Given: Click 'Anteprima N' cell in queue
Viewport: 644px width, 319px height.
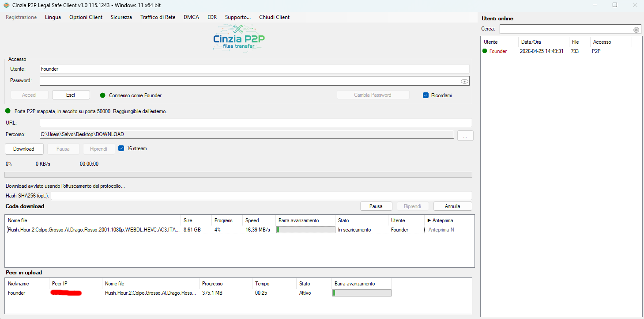Looking at the screenshot, I should click(x=441, y=230).
